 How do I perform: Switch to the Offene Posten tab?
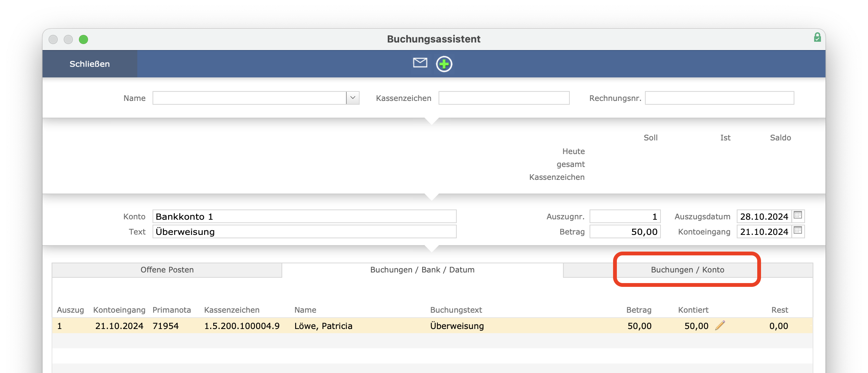[167, 270]
